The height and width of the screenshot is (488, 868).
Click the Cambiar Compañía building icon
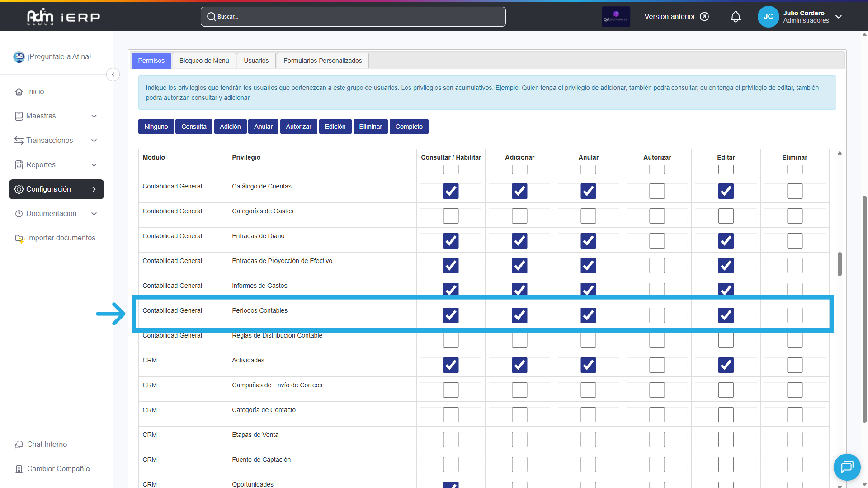19,469
